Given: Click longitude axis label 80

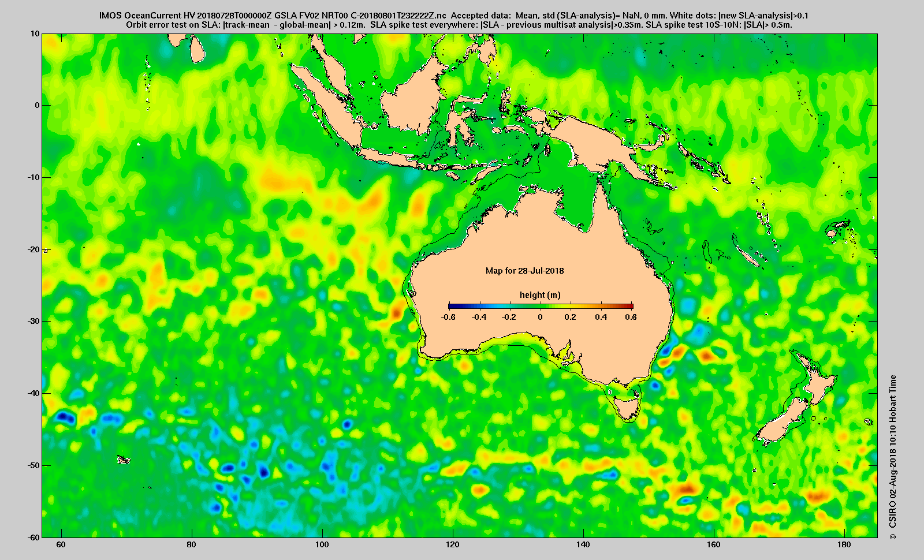Looking at the screenshot, I should 192,545.
